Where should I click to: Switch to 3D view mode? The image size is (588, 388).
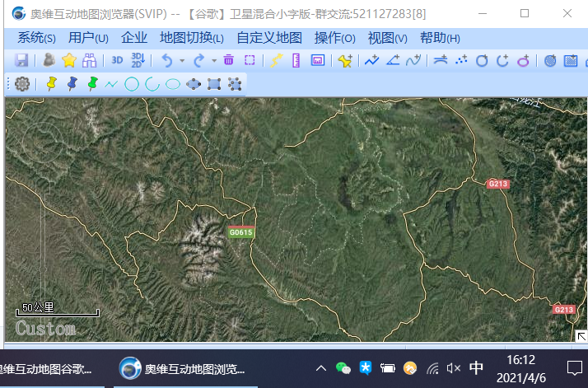(117, 60)
